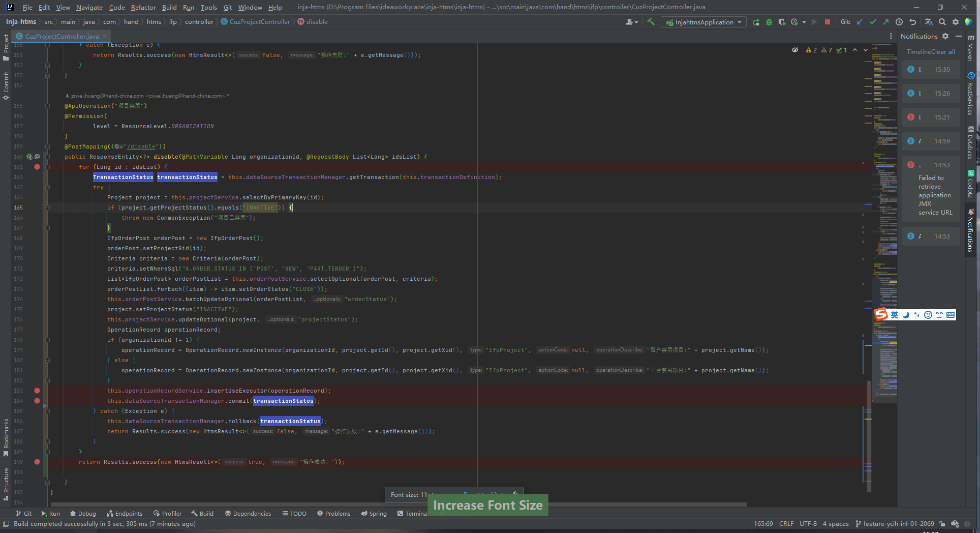The width and height of the screenshot is (980, 533).
Task: Open the InjahtmsApplication run configuration dropdown
Action: coord(703,22)
